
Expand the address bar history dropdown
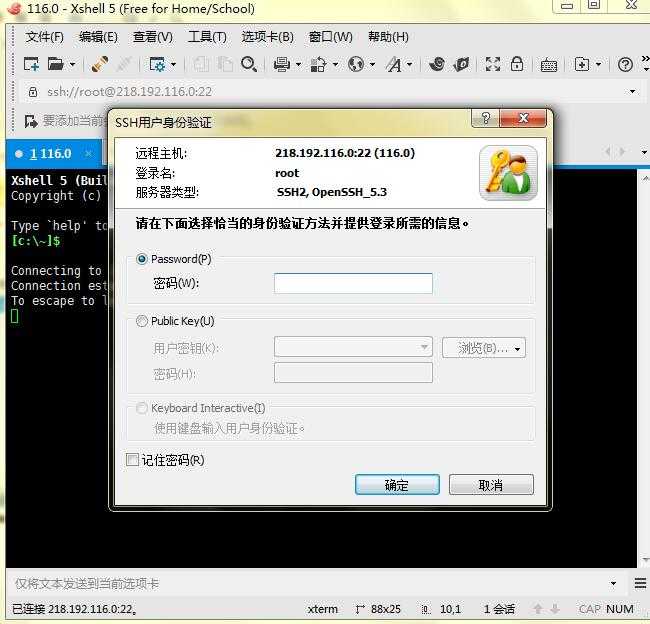[632, 92]
